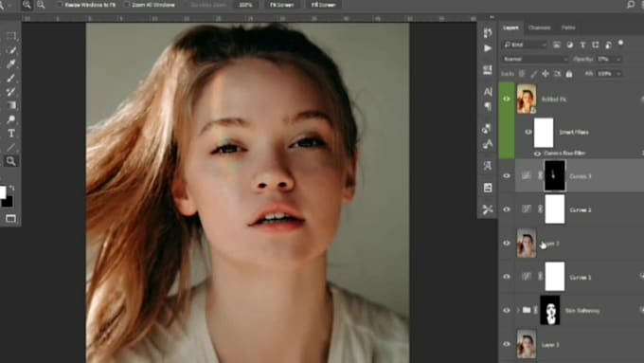Open the Kind filter dropdown
The width and height of the screenshot is (644, 363).
(526, 45)
